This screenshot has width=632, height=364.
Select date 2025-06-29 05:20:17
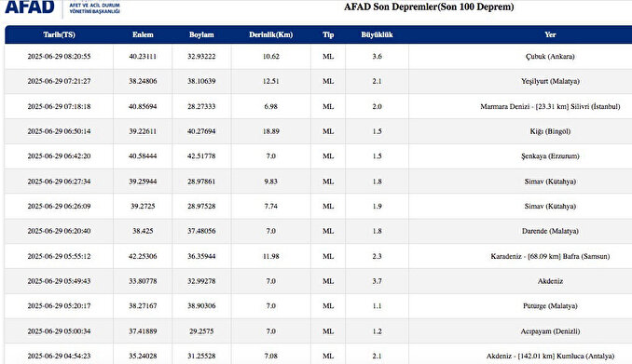click(x=60, y=306)
